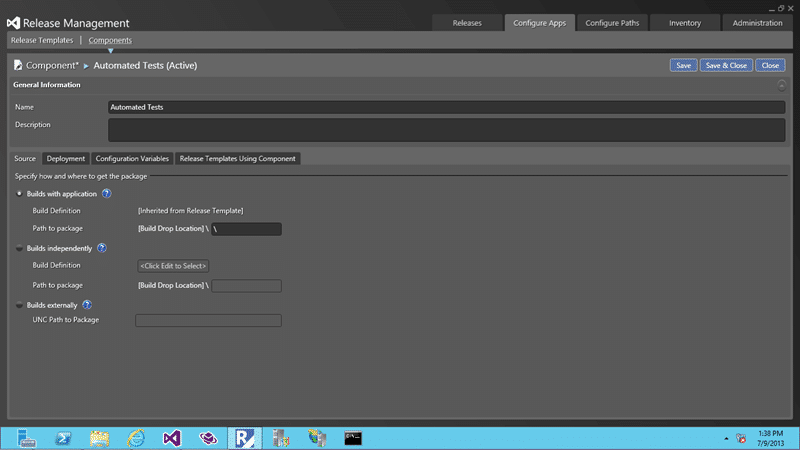Open Server Manager from taskbar
The image size is (800, 450).
coord(26,438)
